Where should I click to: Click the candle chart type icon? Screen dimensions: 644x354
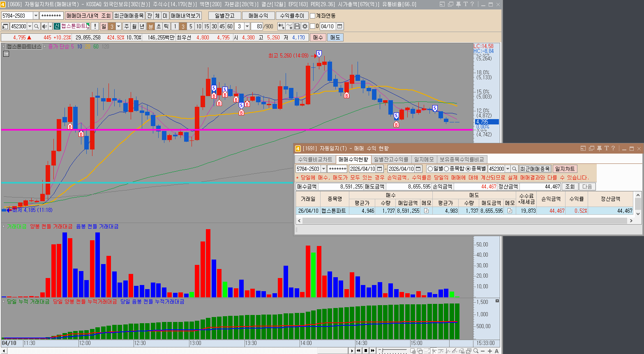click(x=281, y=26)
